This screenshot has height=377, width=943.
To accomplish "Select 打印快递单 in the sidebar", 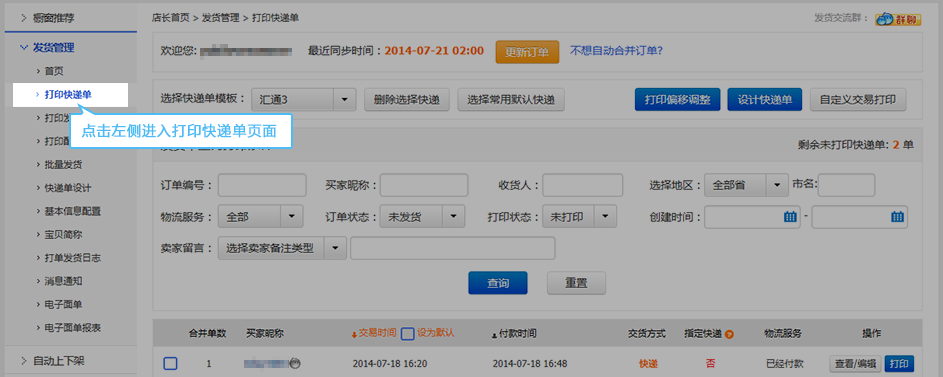I will (x=68, y=94).
